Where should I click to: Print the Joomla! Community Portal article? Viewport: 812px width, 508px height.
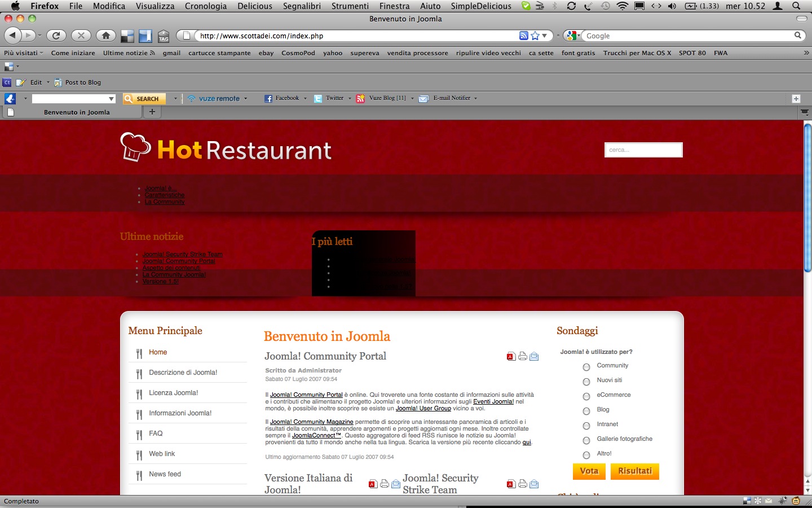(523, 356)
